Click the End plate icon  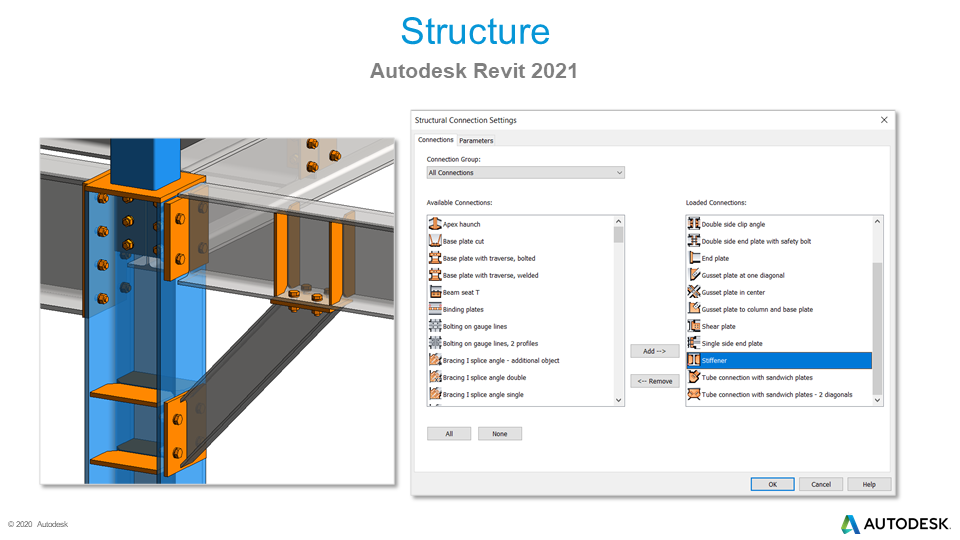point(694,258)
